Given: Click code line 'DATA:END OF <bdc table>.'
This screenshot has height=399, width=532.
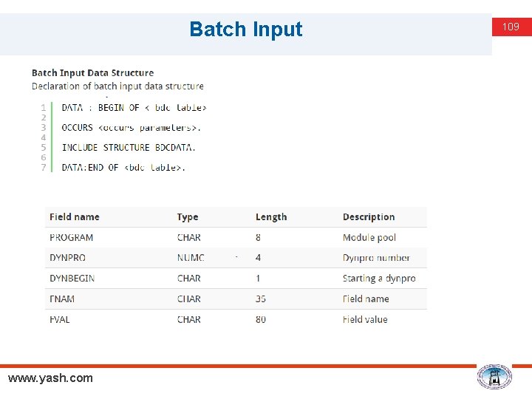Looking at the screenshot, I should tap(123, 168).
